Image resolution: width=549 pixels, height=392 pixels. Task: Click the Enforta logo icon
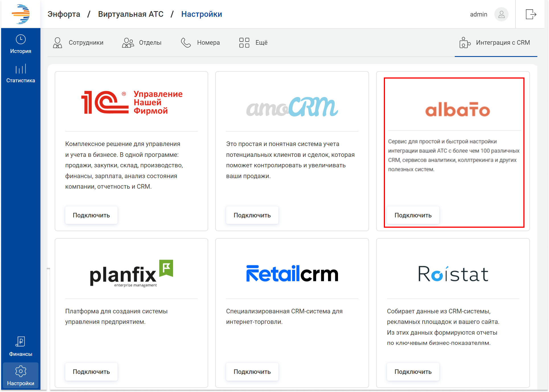pos(21,14)
